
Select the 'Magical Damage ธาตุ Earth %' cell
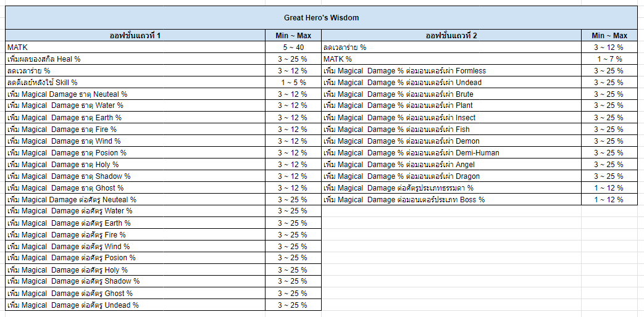tap(135, 118)
